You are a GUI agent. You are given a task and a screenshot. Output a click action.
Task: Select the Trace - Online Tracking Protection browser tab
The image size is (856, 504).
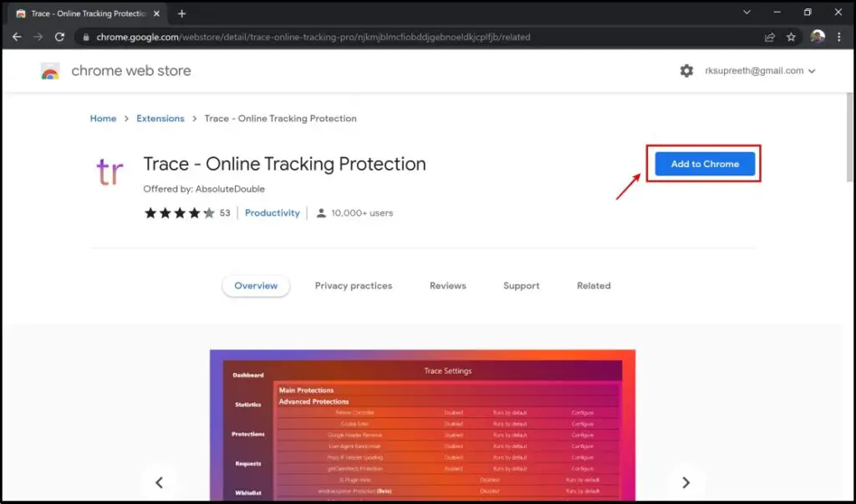click(89, 13)
